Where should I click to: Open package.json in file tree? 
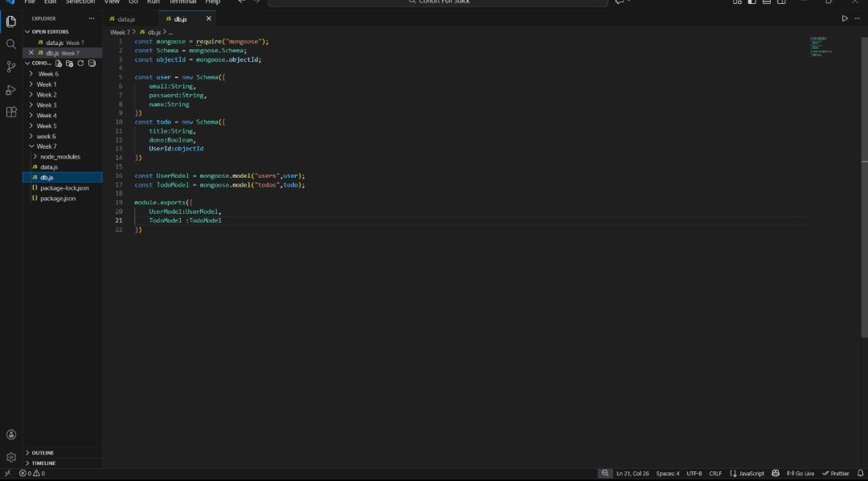[x=58, y=199]
